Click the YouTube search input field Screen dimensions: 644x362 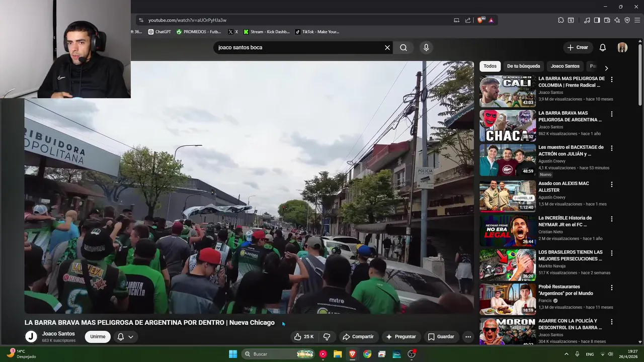(299, 48)
